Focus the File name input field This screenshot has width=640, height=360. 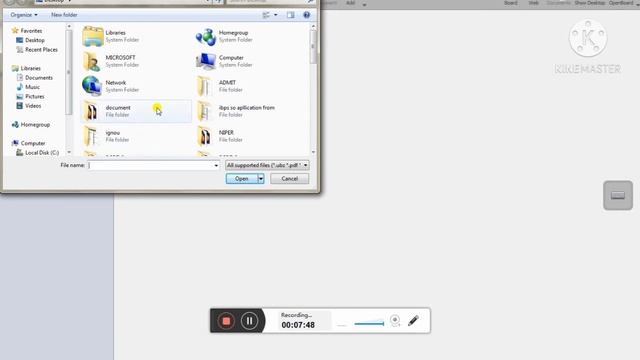coord(151,165)
